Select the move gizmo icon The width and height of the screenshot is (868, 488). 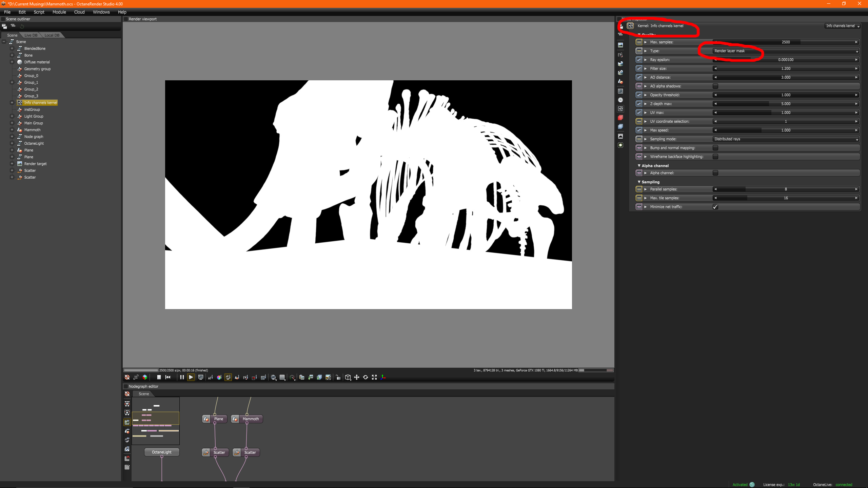357,377
